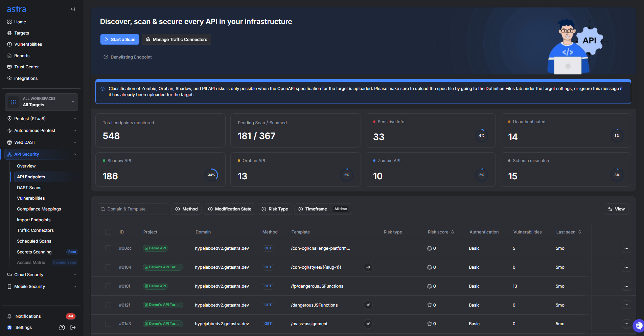Click Manage Traffic Connectors button
This screenshot has height=336, width=644.
click(x=176, y=40)
